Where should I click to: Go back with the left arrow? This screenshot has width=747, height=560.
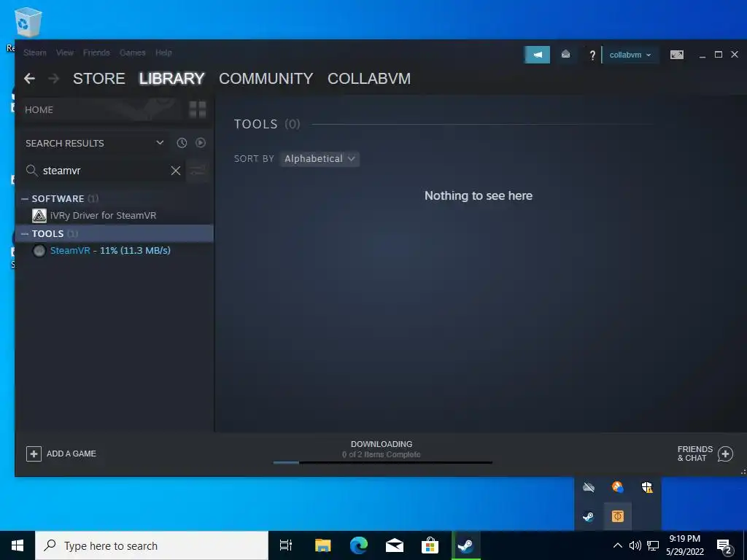click(29, 79)
